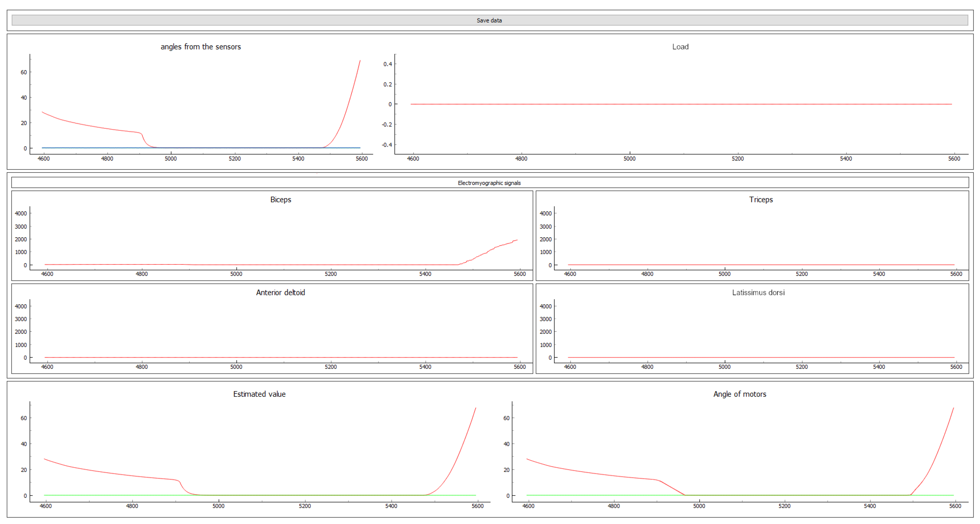Screen dimensions: 980x524
Task: Select the Biceps plot title
Action: 281,200
